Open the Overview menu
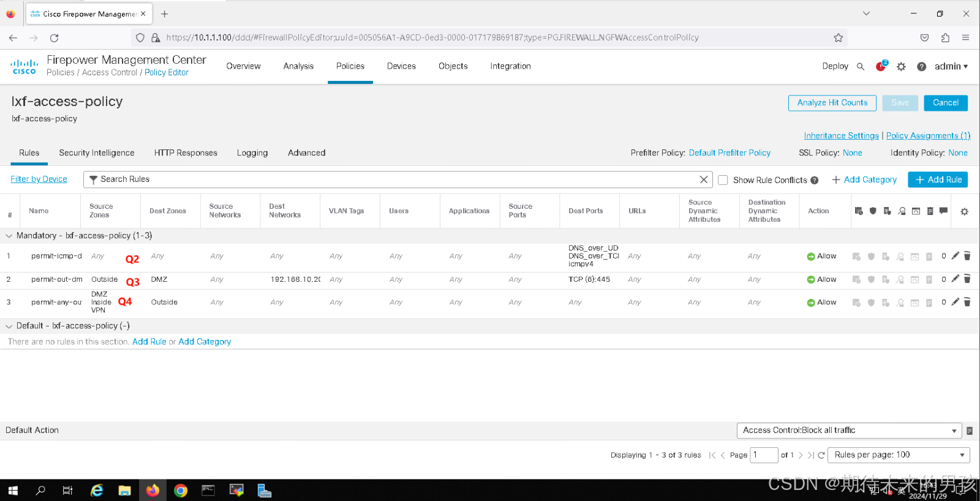Screen dimensions: 980x501 (x=243, y=66)
